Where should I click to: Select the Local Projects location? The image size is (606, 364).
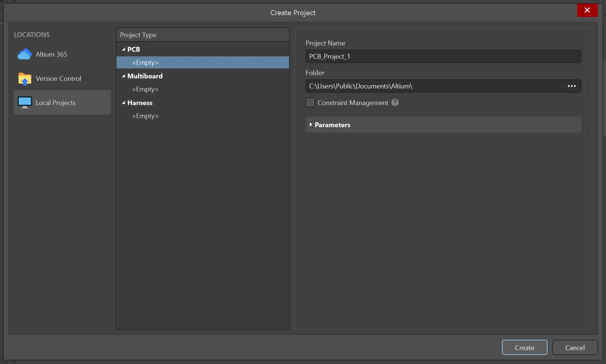pos(56,103)
